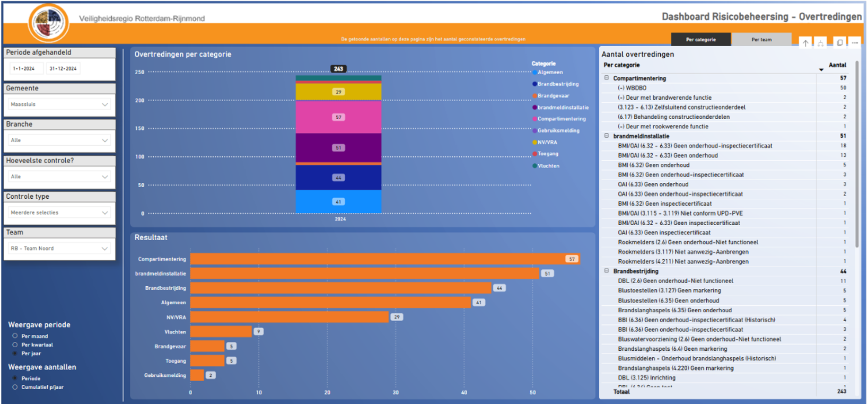Viewport: 868px width, 406px height.
Task: Click the copy visual icon
Action: (839, 43)
